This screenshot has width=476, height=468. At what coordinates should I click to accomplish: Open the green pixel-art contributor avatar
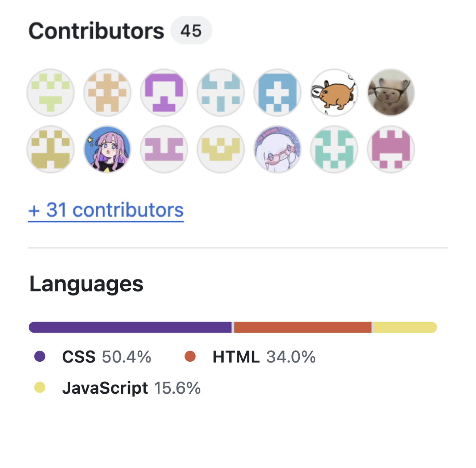pos(50,92)
